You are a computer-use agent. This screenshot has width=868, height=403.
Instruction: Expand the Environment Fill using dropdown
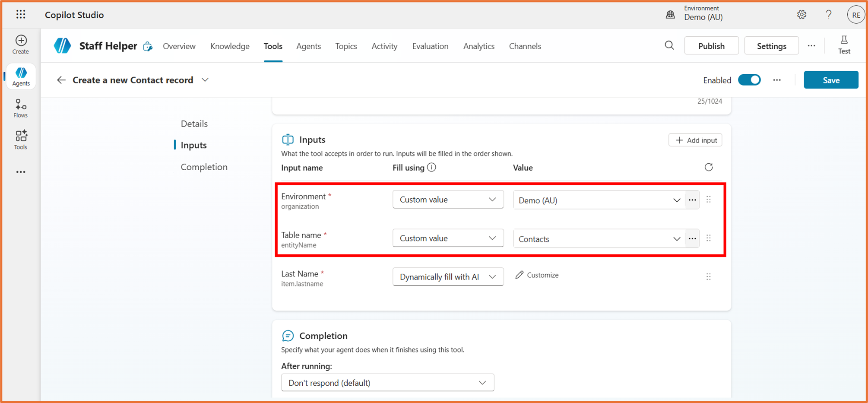[x=448, y=200]
